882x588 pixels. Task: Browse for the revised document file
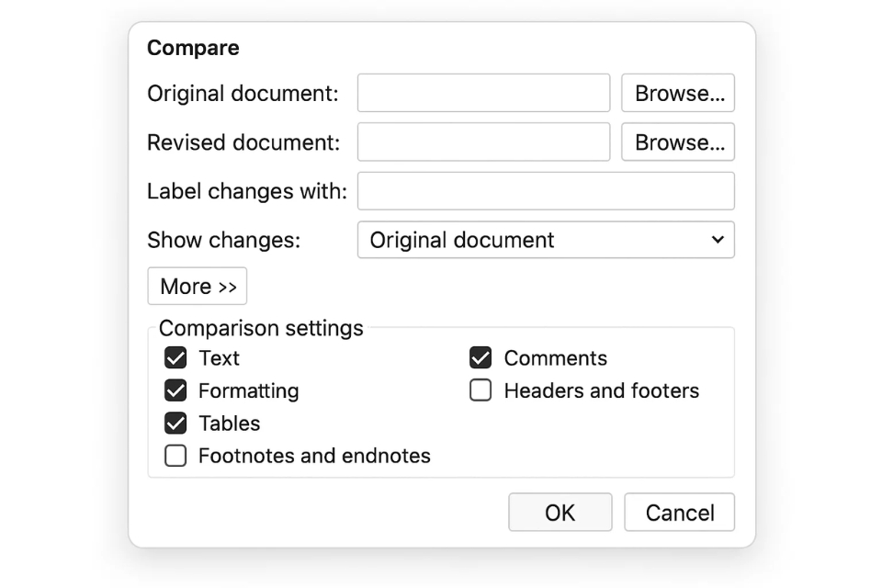click(x=678, y=142)
